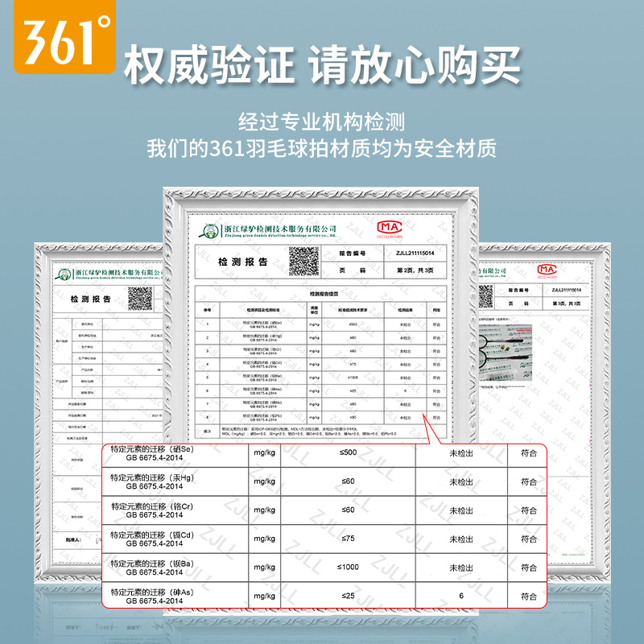Click '第2页, 共3页' on center report
The image size is (644, 644).
coord(415,270)
